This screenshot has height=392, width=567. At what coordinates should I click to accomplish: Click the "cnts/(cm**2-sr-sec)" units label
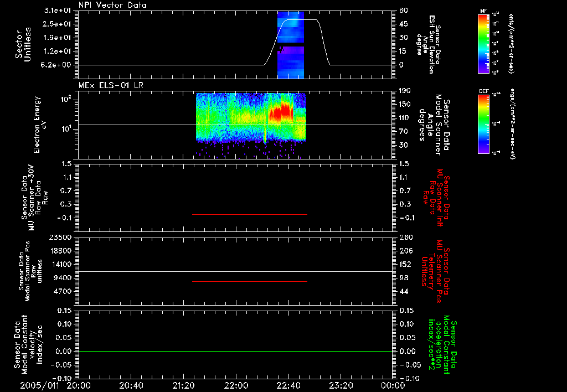pos(511,44)
